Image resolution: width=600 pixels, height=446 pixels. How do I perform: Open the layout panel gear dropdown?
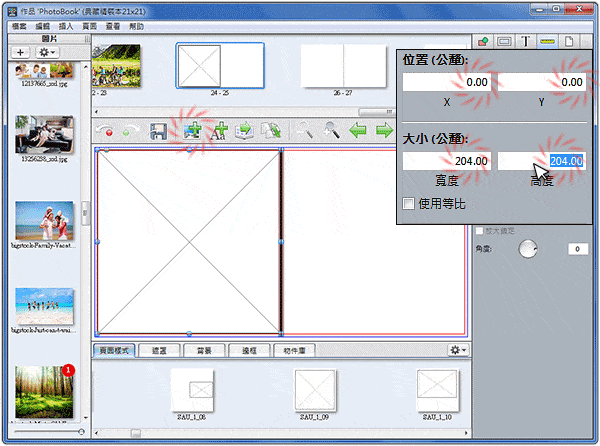[x=458, y=350]
